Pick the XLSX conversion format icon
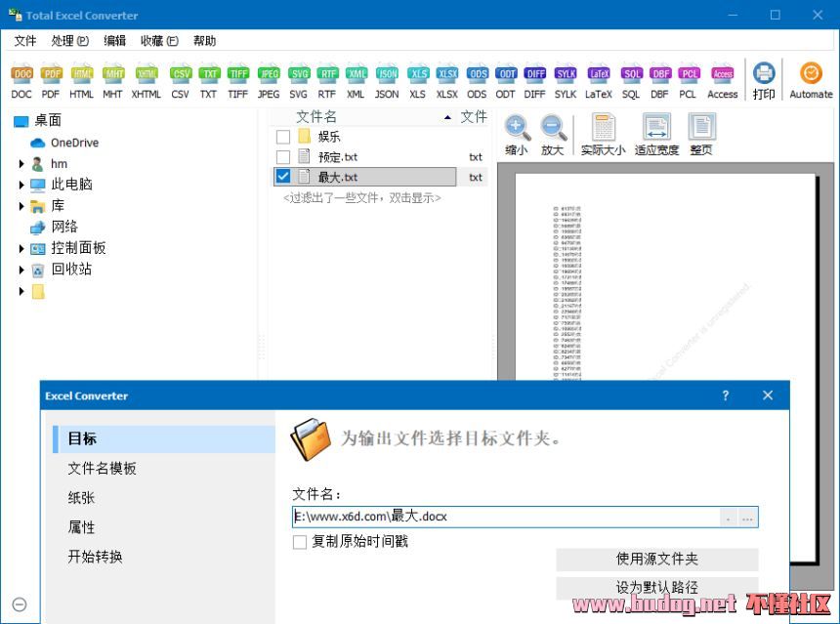Viewport: 840px width, 624px height. [446, 73]
